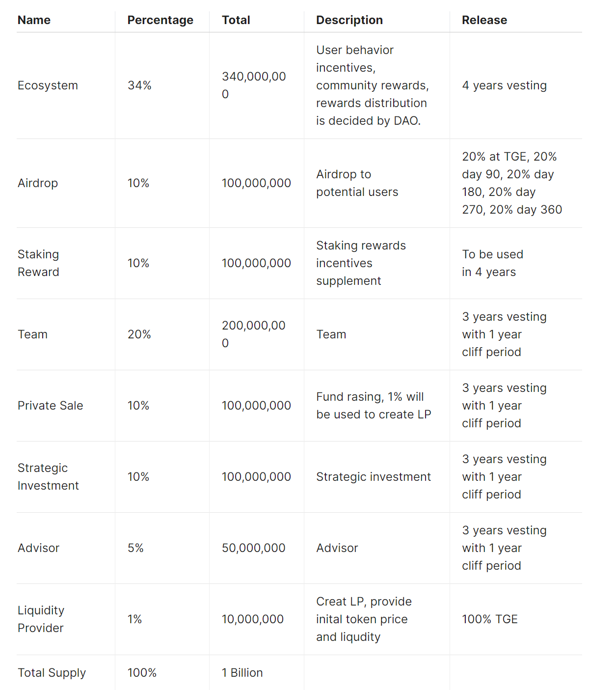Click the Name column header
This screenshot has height=690, width=616.
(34, 20)
